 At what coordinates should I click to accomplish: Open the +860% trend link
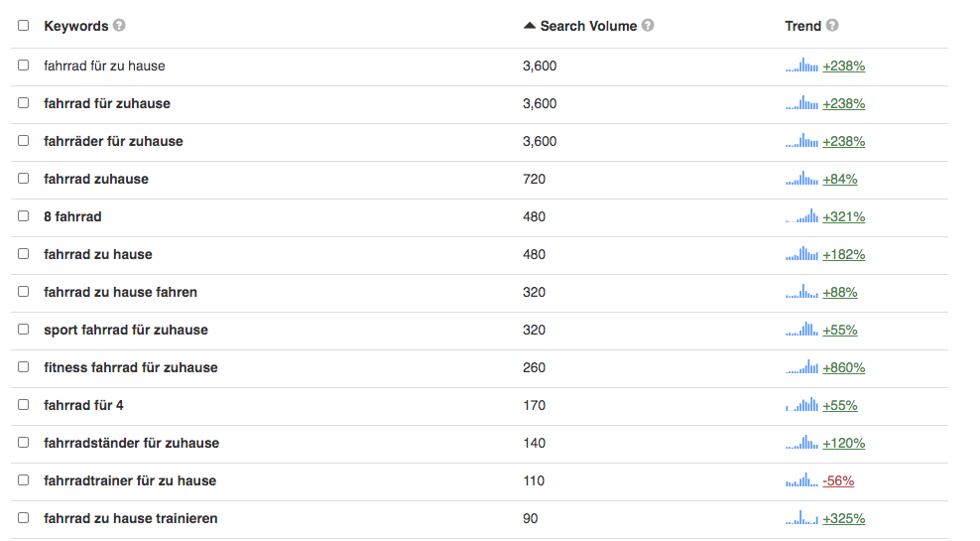click(x=844, y=367)
